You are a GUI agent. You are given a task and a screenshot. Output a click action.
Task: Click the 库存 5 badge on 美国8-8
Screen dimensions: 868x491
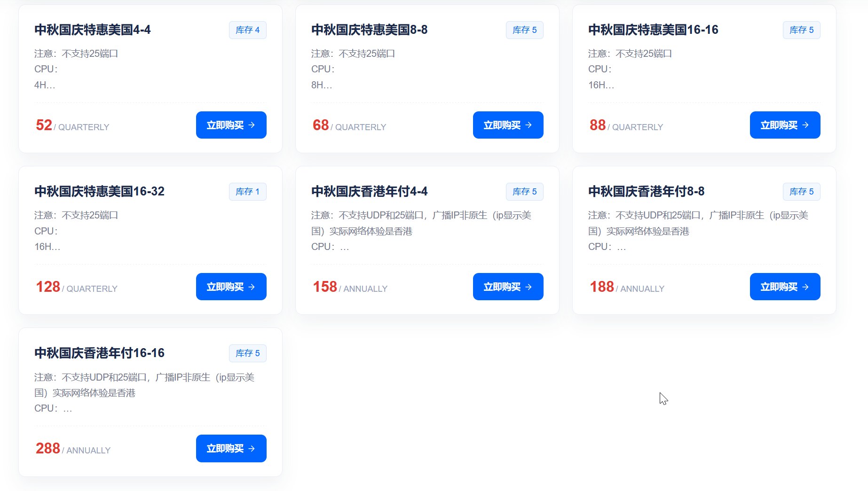click(x=524, y=30)
